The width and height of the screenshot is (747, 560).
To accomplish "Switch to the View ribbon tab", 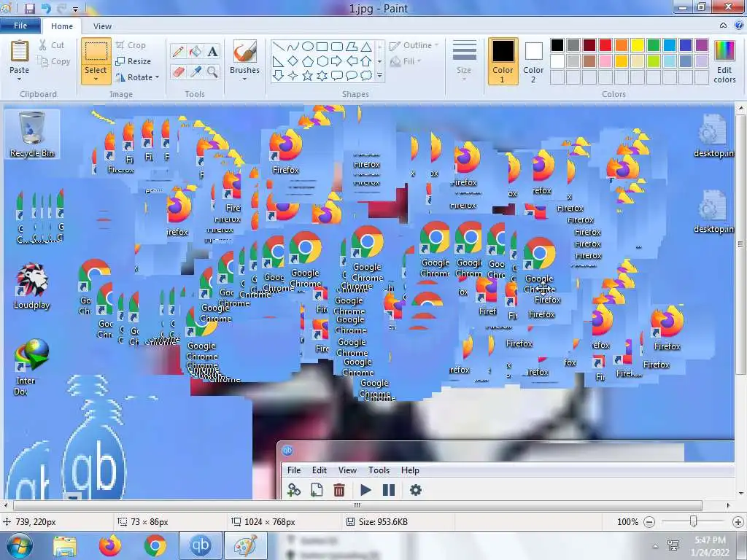I will point(102,26).
